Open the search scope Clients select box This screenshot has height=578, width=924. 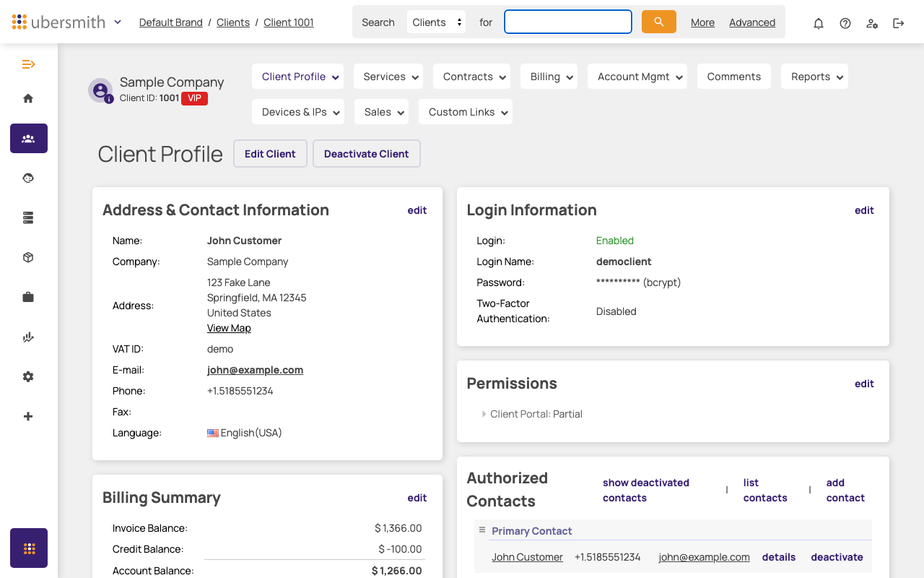(x=436, y=22)
